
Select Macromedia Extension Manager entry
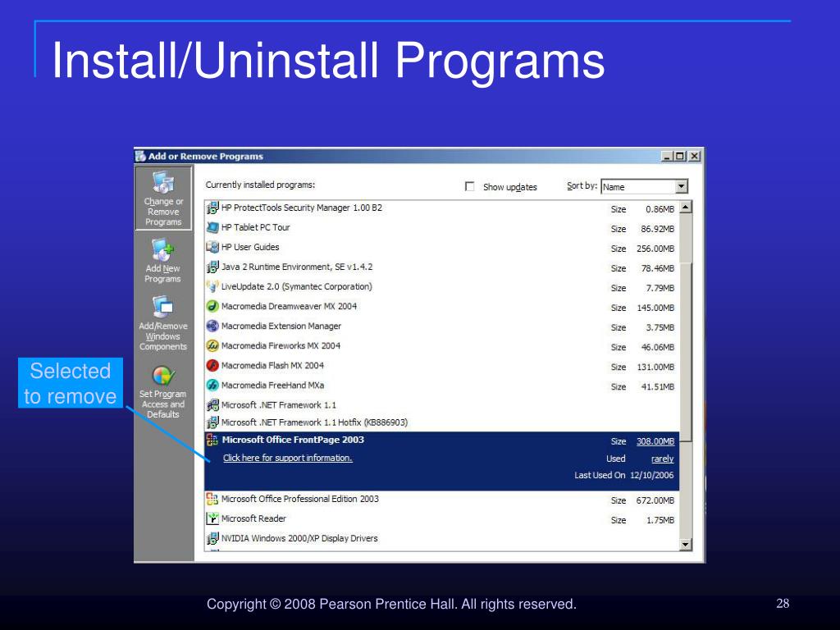point(442,326)
